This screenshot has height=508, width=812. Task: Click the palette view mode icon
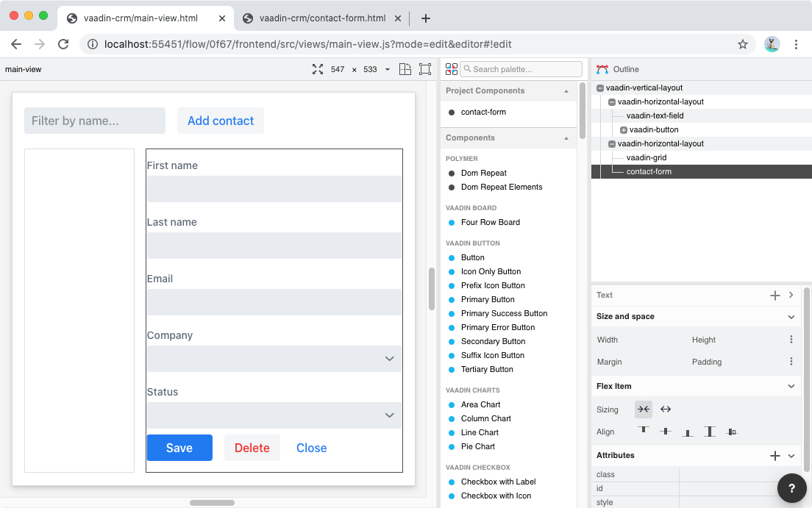[452, 69]
